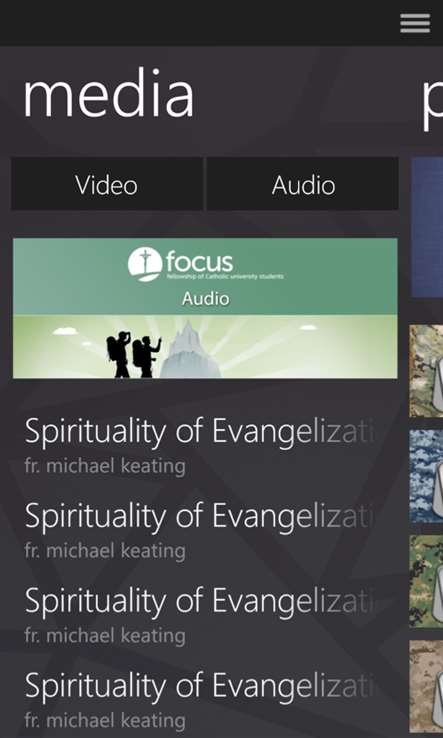Open the hamburger menu icon
Image resolution: width=443 pixels, height=738 pixels.
415,23
